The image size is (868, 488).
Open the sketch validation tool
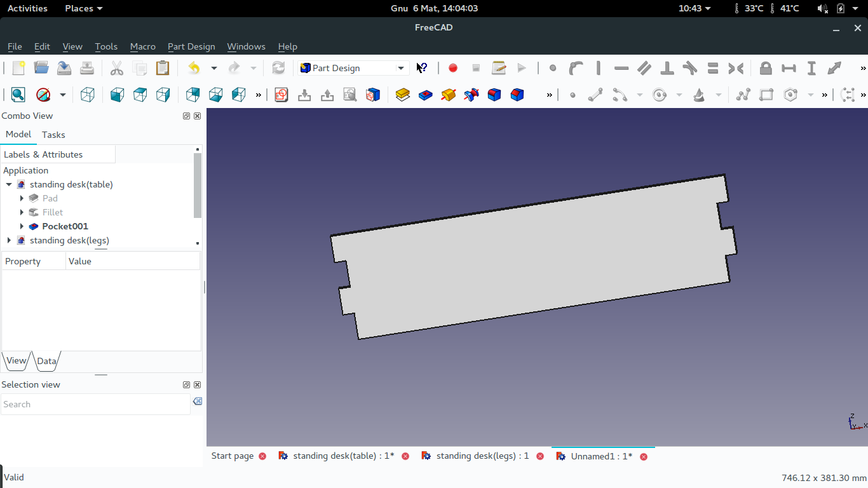(x=349, y=94)
